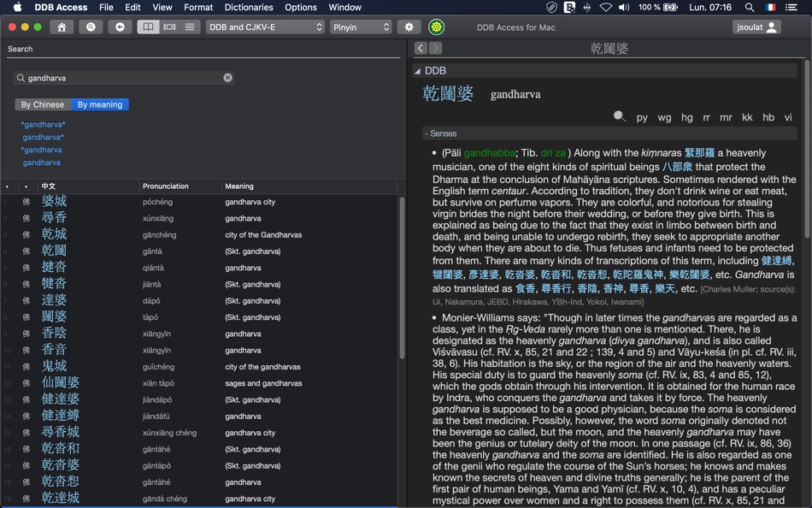Click the results list vertical scrollbar

coord(402,277)
